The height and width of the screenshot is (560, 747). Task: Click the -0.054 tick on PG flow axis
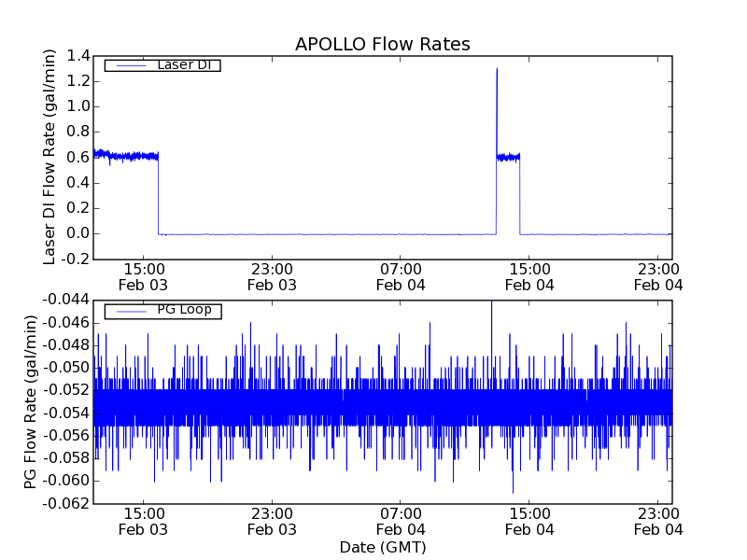point(65,413)
